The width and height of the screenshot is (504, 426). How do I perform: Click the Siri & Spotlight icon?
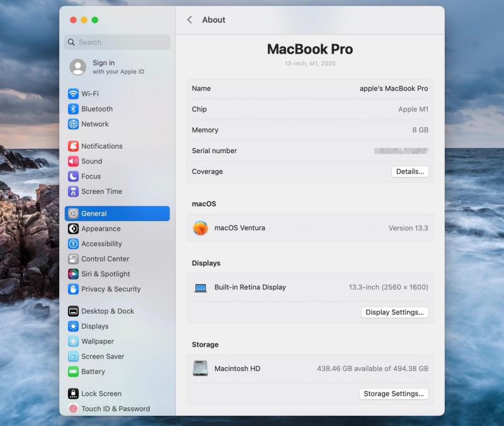pos(73,274)
